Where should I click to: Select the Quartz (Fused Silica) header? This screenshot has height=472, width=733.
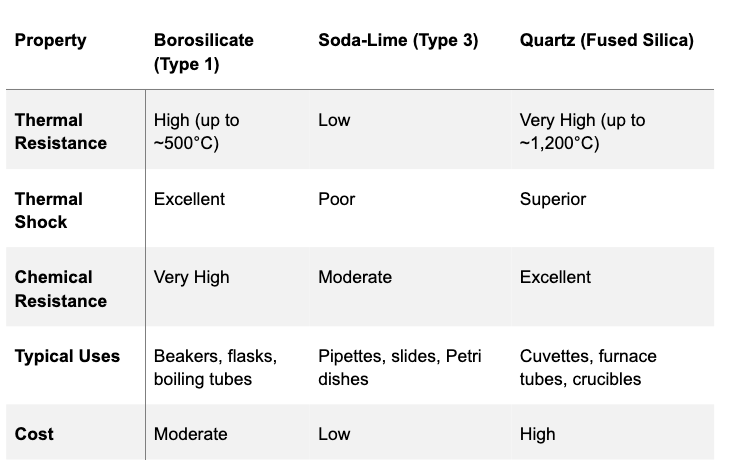click(x=606, y=41)
